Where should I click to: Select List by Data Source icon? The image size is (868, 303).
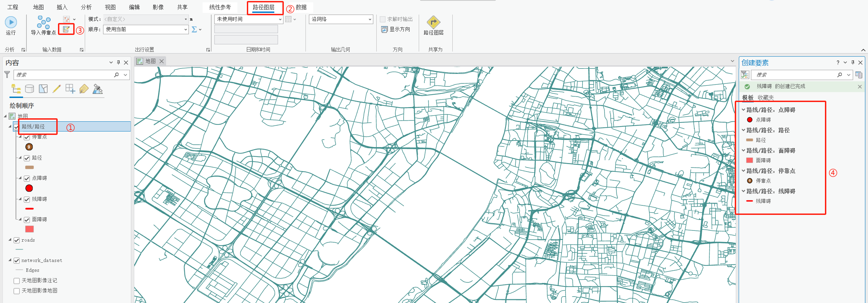tap(29, 89)
